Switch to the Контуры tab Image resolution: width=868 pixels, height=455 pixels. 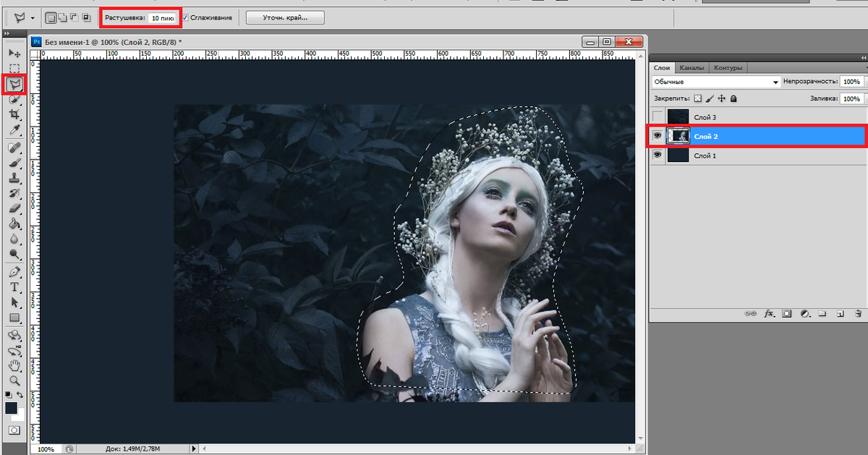(x=728, y=68)
